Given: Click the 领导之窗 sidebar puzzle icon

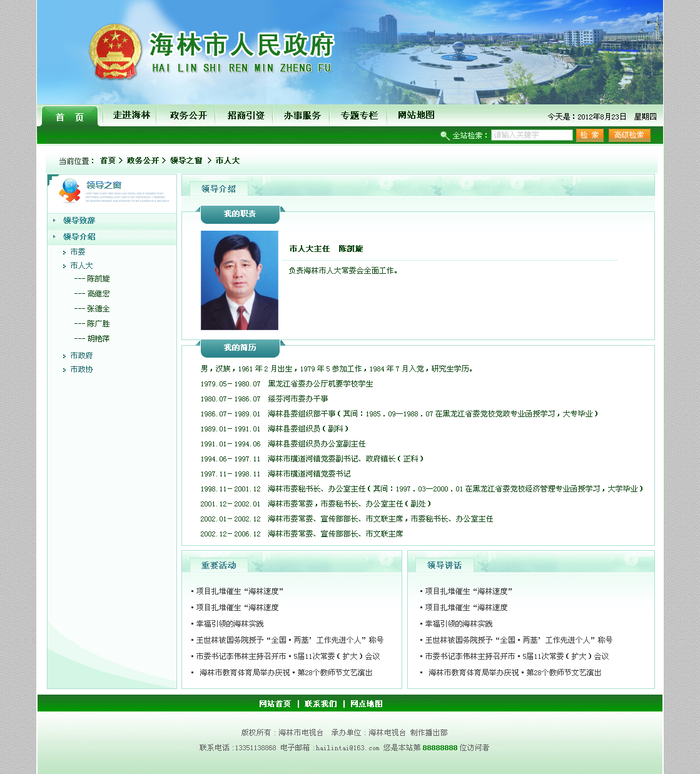Looking at the screenshot, I should (x=69, y=191).
